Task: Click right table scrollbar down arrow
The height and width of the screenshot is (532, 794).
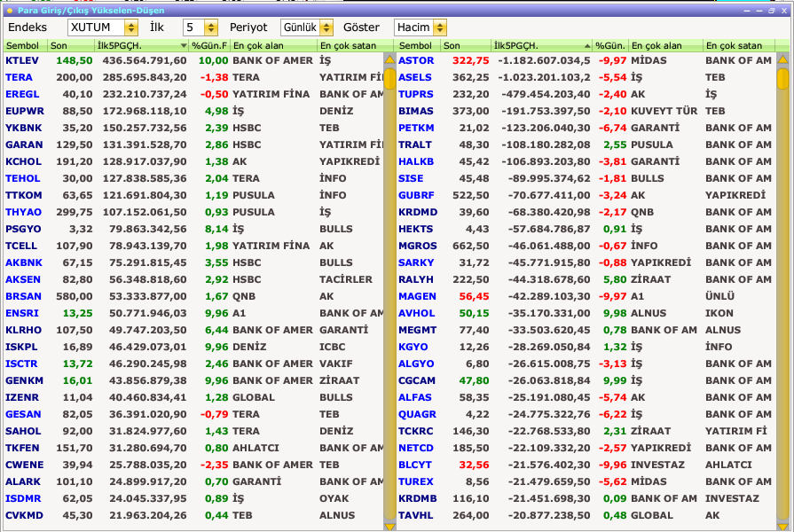Action: pos(782,527)
